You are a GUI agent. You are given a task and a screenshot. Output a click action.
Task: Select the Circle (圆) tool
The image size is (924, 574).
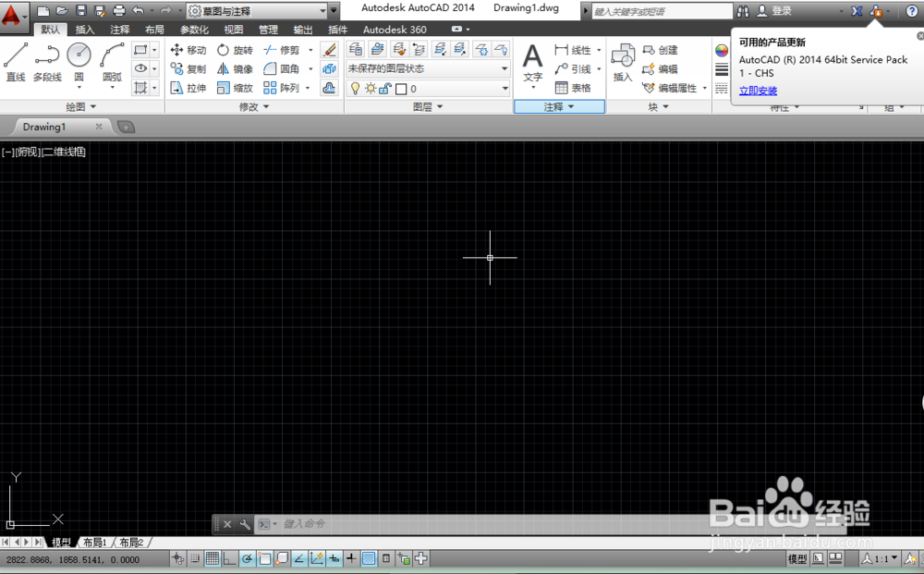(79, 63)
